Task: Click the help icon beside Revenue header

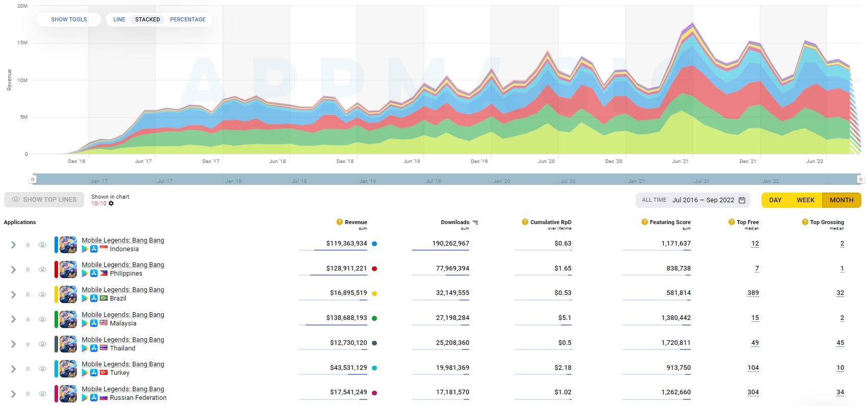Action: (x=340, y=222)
